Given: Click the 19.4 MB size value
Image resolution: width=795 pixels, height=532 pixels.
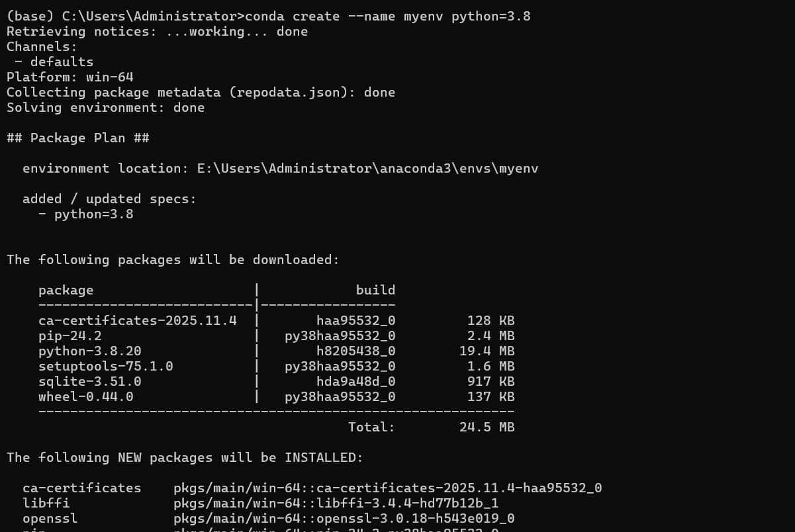Looking at the screenshot, I should 487,351.
